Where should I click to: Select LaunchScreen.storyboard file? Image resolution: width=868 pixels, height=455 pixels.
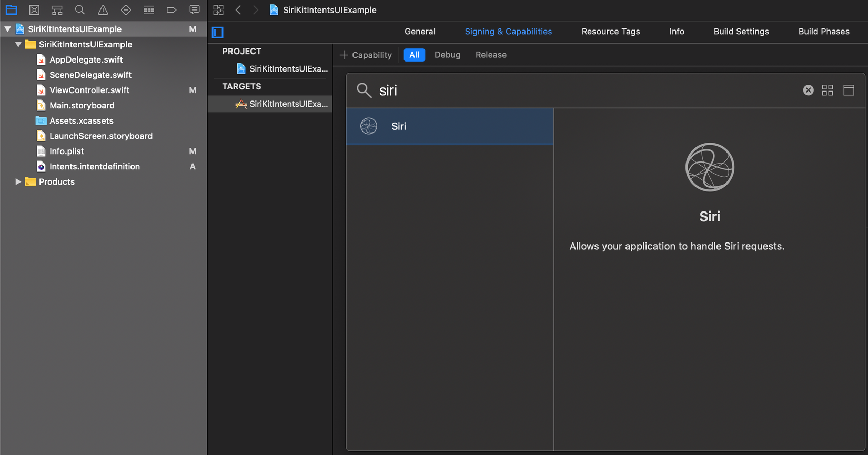point(100,136)
